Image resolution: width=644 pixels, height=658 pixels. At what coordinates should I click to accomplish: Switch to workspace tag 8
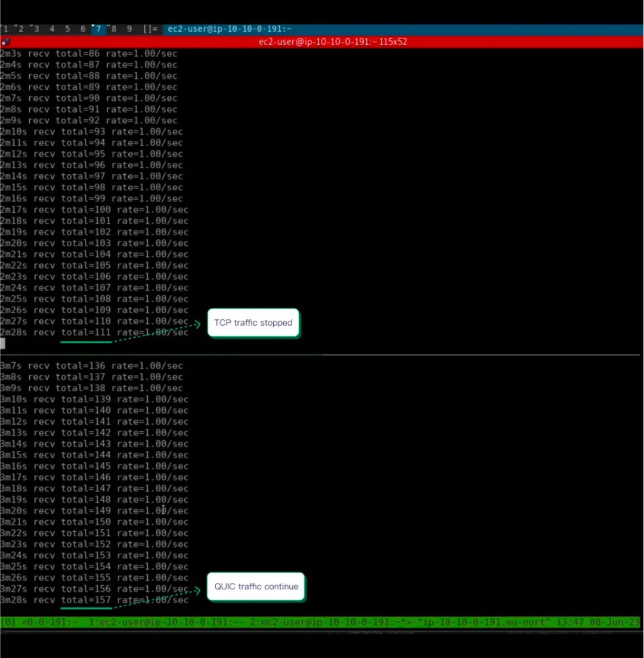tap(113, 29)
